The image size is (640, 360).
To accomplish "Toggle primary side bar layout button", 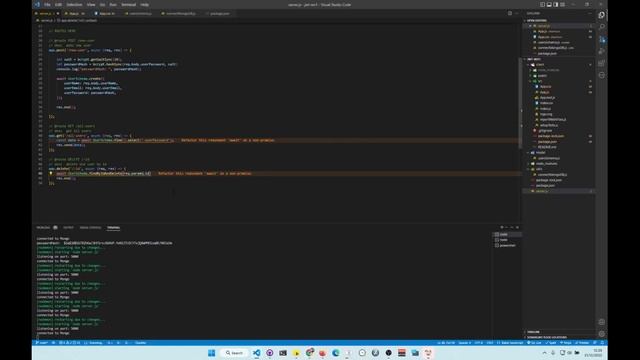I will tap(542, 4).
